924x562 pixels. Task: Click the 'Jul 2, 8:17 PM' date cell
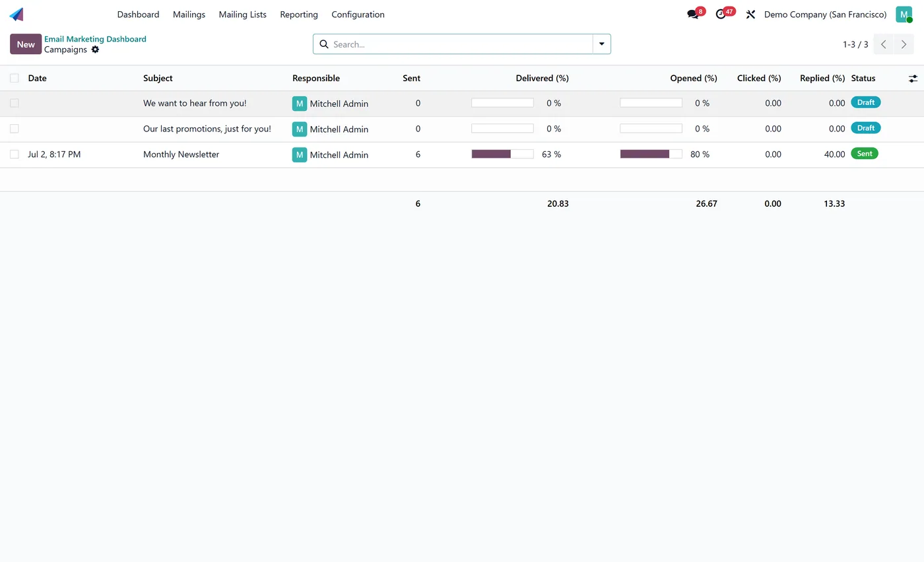[x=54, y=154]
